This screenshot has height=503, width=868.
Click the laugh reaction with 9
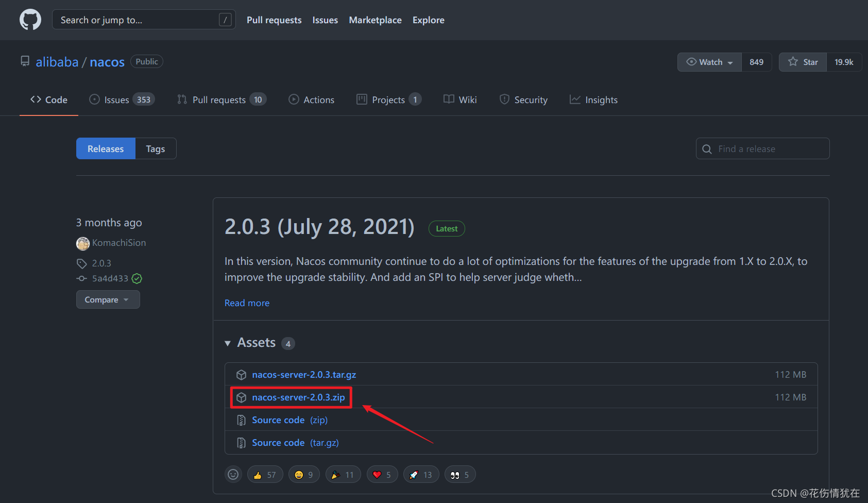click(304, 475)
